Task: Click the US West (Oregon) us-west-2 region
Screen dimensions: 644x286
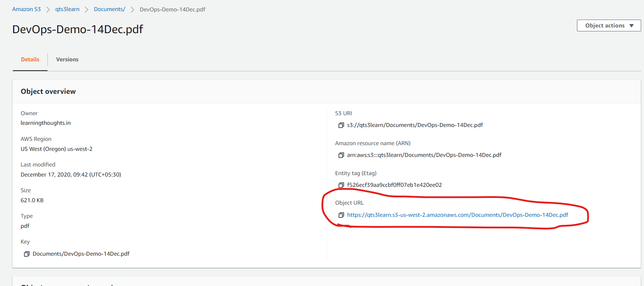Action: click(x=56, y=149)
